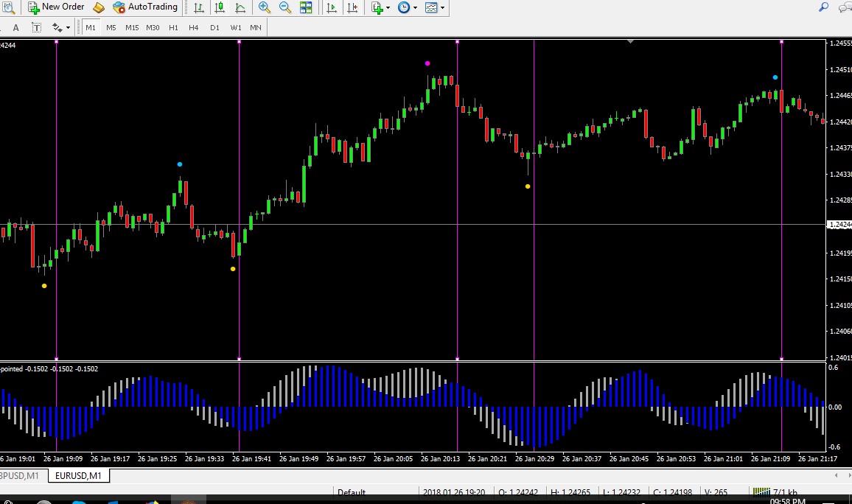This screenshot has width=852, height=504.
Task: Tile chart windows with the grid icon
Action: (x=306, y=7)
